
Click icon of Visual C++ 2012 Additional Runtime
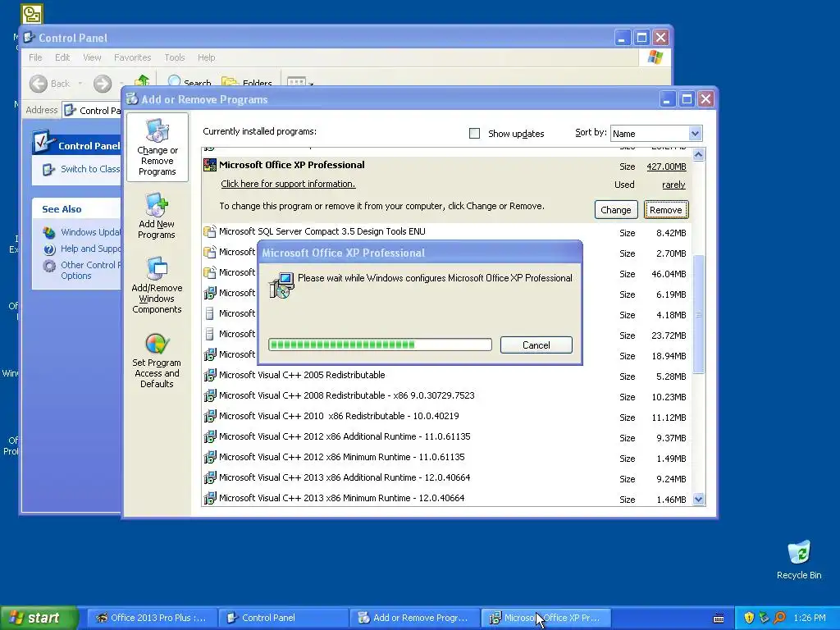[x=210, y=436]
